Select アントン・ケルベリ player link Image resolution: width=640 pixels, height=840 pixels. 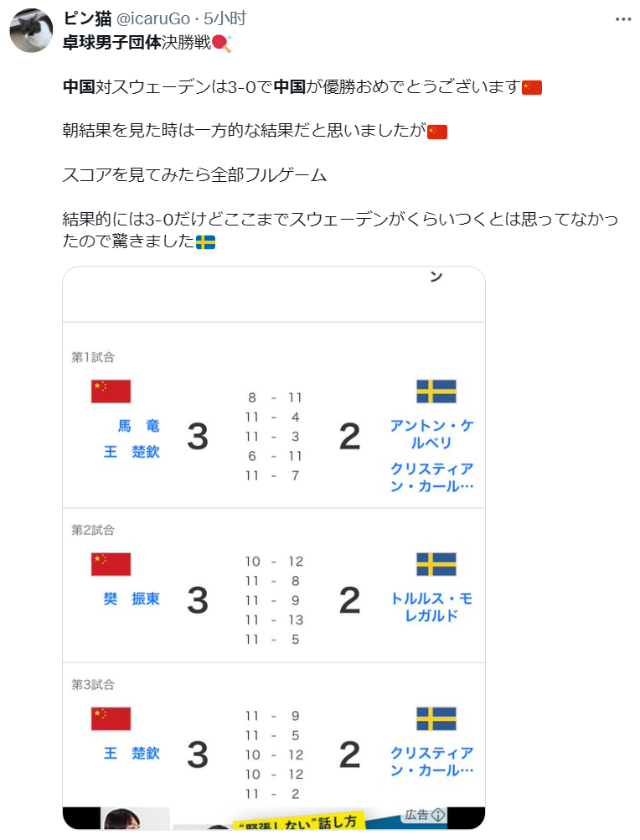(x=432, y=434)
